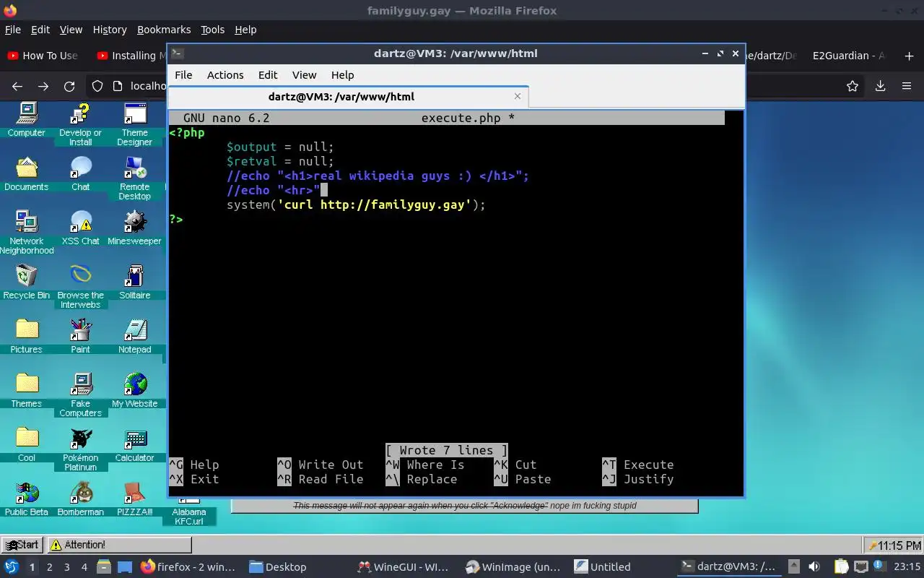Screen dimensions: 924x578
Task: Open Firefox Tools menu
Action: [212, 30]
